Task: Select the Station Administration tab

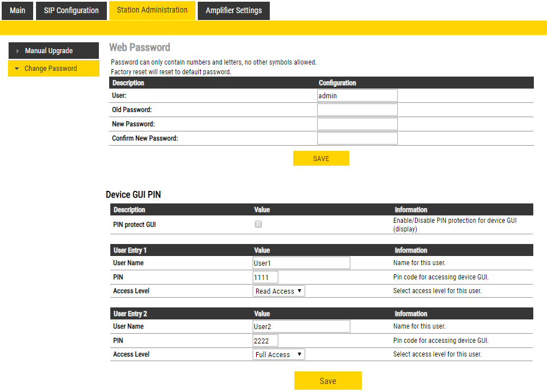Action: [x=152, y=10]
